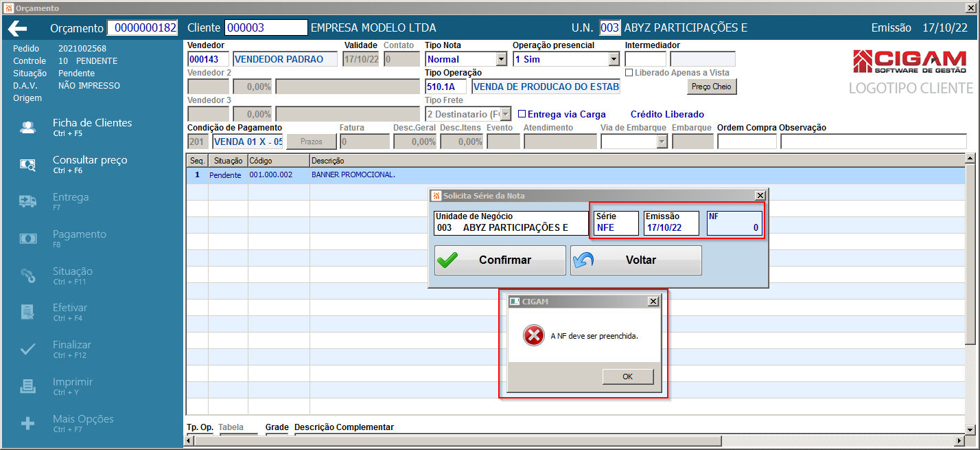
Task: Click the horizontal scrollbar right arrow
Action: [959, 440]
